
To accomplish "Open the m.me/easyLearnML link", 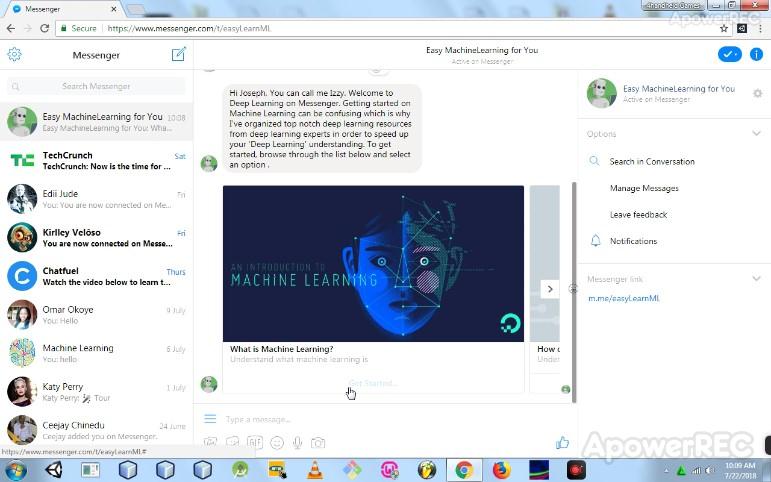I will coord(623,298).
